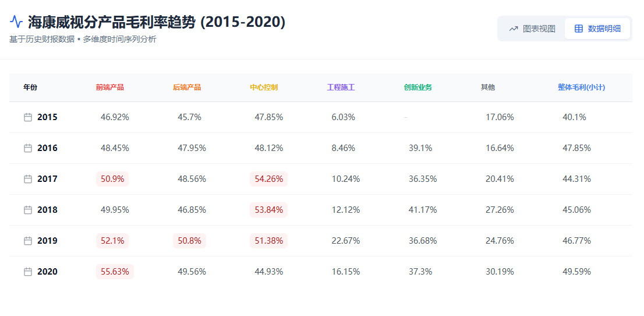Screen dimensions: 644x316
Task: Click the 前端产品 column header
Action: pos(110,87)
